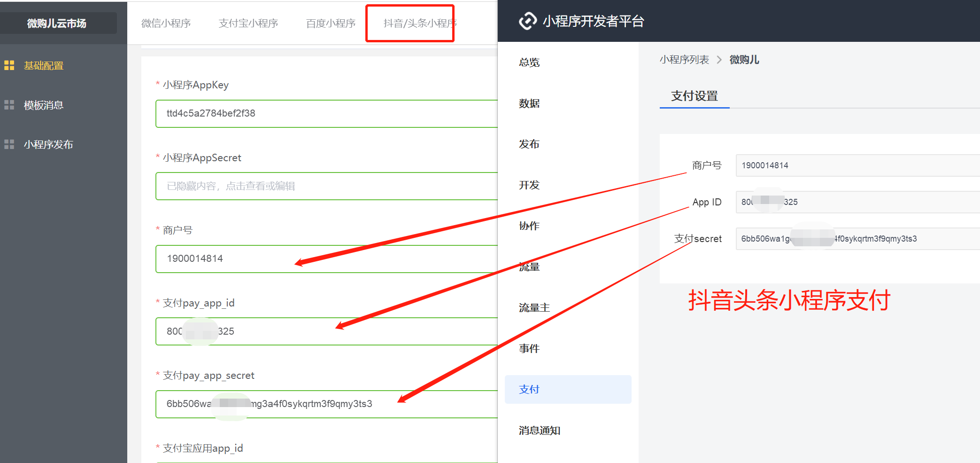This screenshot has height=463, width=980.
Task: Open 协作 in developer platform menu
Action: tap(529, 226)
